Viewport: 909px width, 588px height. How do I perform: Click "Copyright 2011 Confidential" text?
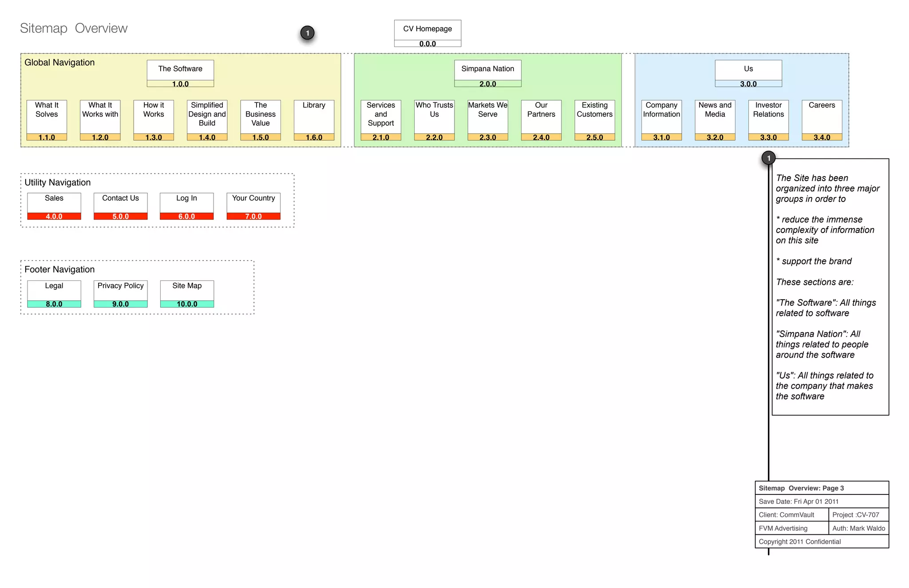pos(800,541)
